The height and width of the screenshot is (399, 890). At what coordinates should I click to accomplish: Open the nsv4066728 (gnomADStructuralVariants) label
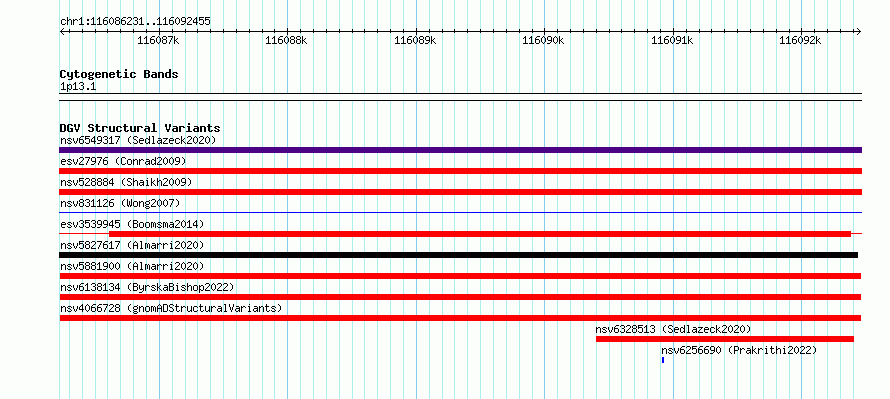coord(171,308)
